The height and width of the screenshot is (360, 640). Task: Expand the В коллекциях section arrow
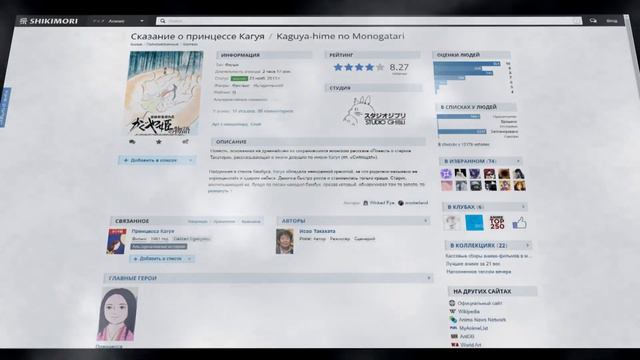527,245
